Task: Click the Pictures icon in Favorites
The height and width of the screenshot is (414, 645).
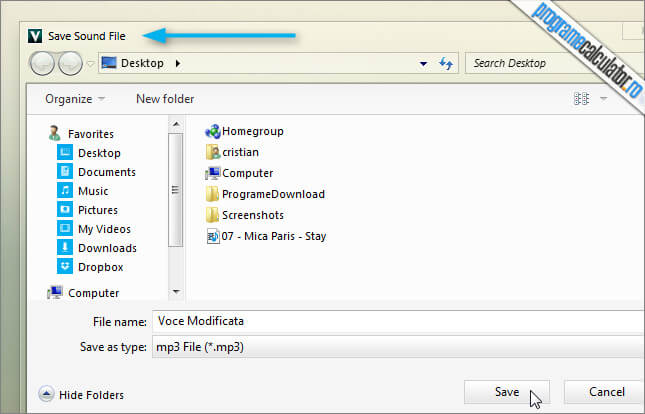Action: (65, 209)
